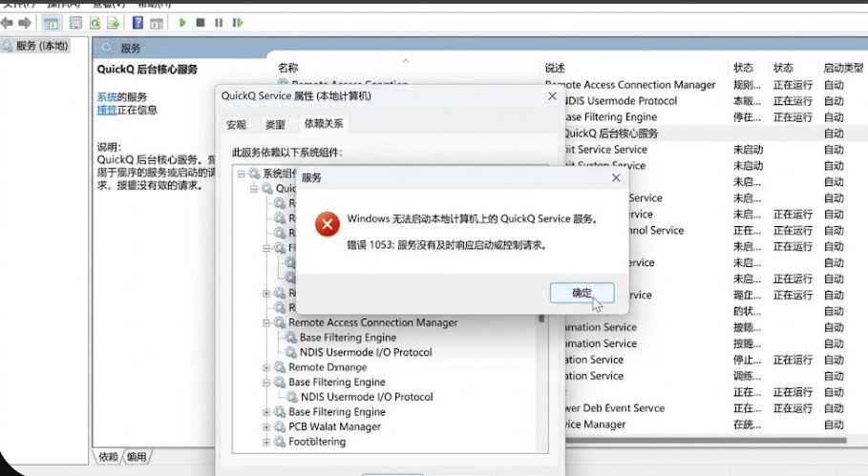
Task: Select the 'wer Deb Event Servce' list row
Action: 716,408
